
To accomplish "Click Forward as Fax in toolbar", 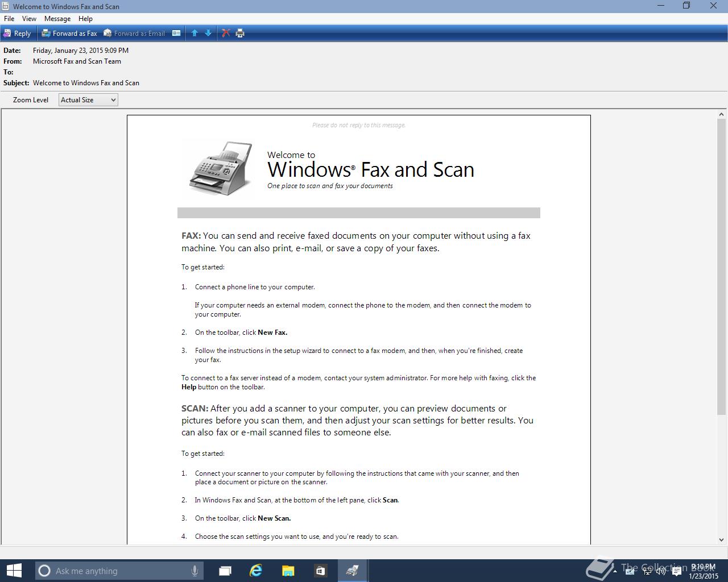I will point(69,34).
